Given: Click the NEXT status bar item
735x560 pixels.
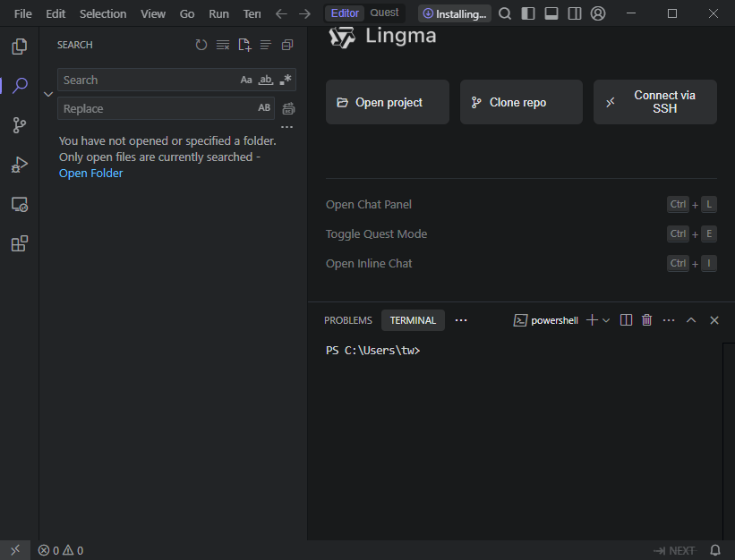Looking at the screenshot, I should pos(675,551).
